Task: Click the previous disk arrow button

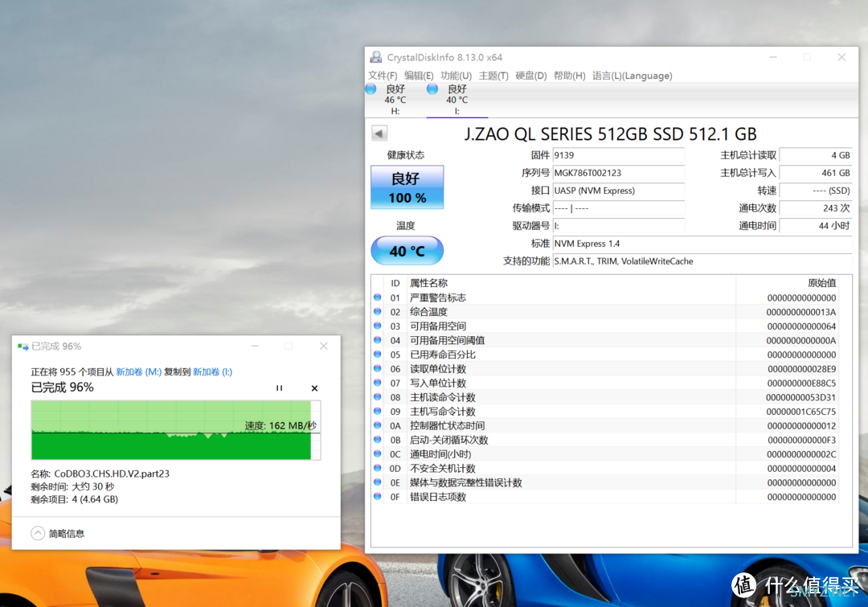Action: pos(379,133)
